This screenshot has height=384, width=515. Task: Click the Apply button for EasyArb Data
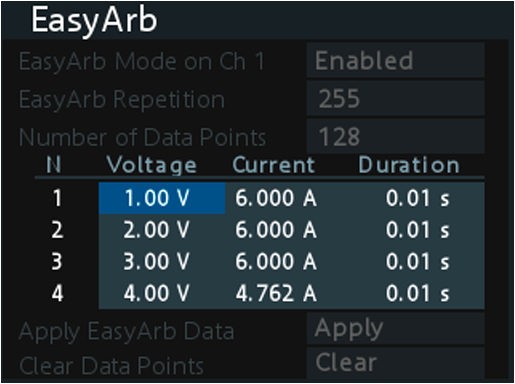point(395,328)
